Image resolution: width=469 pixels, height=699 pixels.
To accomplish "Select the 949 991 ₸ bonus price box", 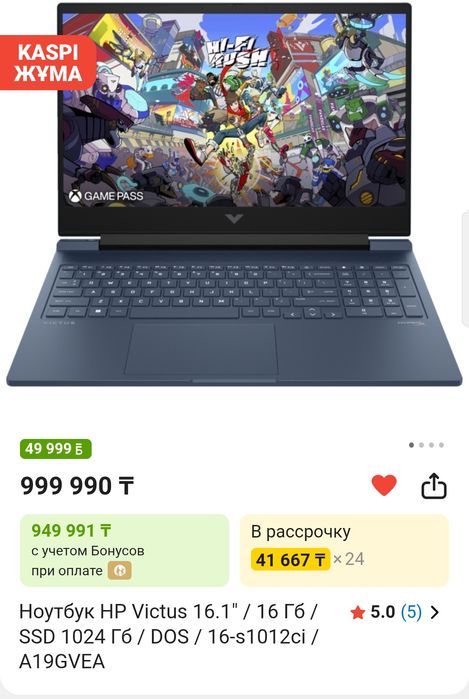I will (x=124, y=551).
